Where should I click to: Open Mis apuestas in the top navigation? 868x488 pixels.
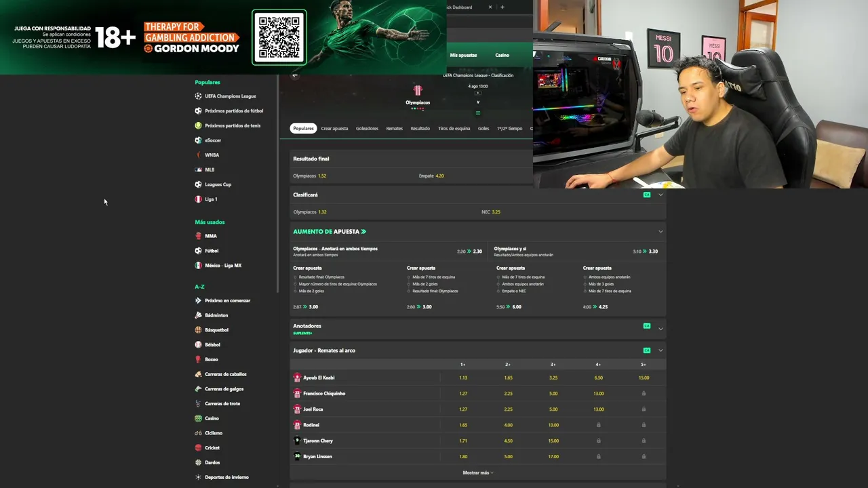click(463, 55)
